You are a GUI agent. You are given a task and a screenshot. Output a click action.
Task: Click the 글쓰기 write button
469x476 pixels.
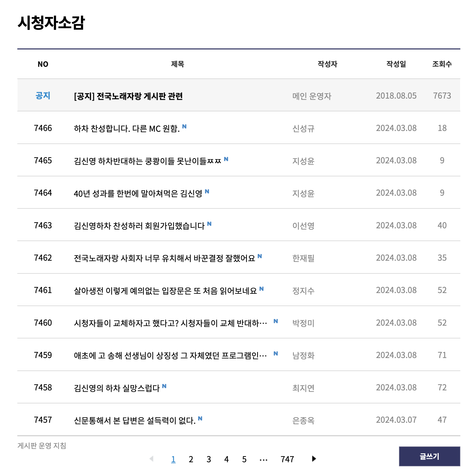[x=430, y=456]
